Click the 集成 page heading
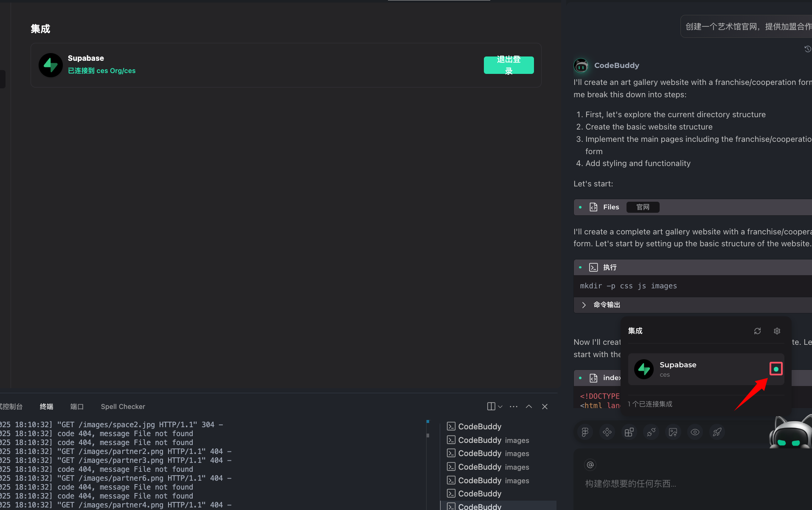This screenshot has height=510, width=812. click(x=40, y=28)
